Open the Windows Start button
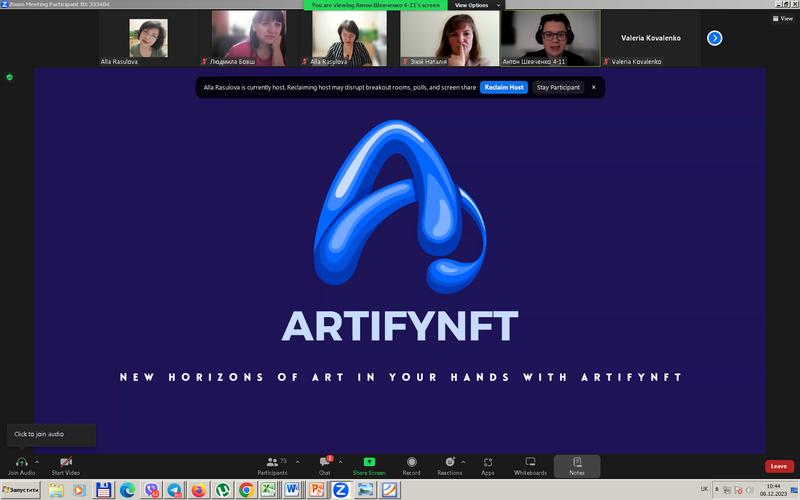 click(x=20, y=490)
